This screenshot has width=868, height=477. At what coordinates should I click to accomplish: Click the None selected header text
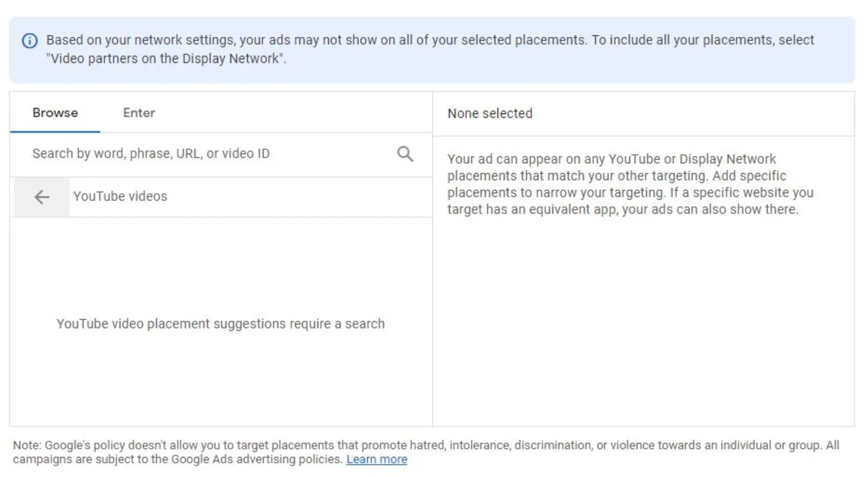(x=490, y=113)
